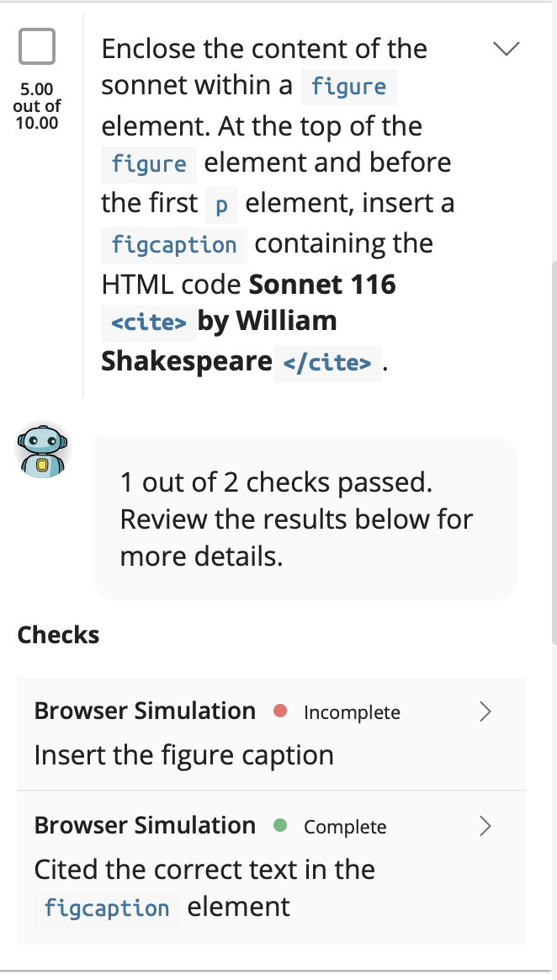The height and width of the screenshot is (980, 557).
Task: Select the first figure code chip
Action: click(x=348, y=87)
